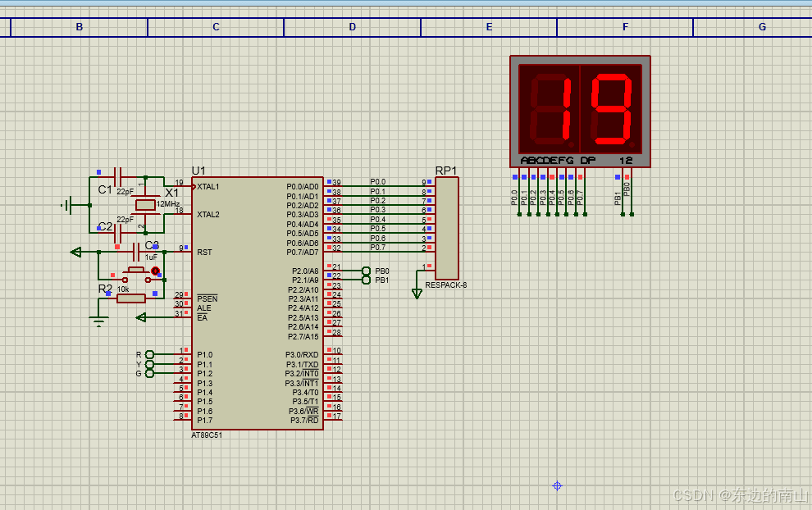Click the AT89C51 part value label
This screenshot has height=510, width=812.
(207, 435)
